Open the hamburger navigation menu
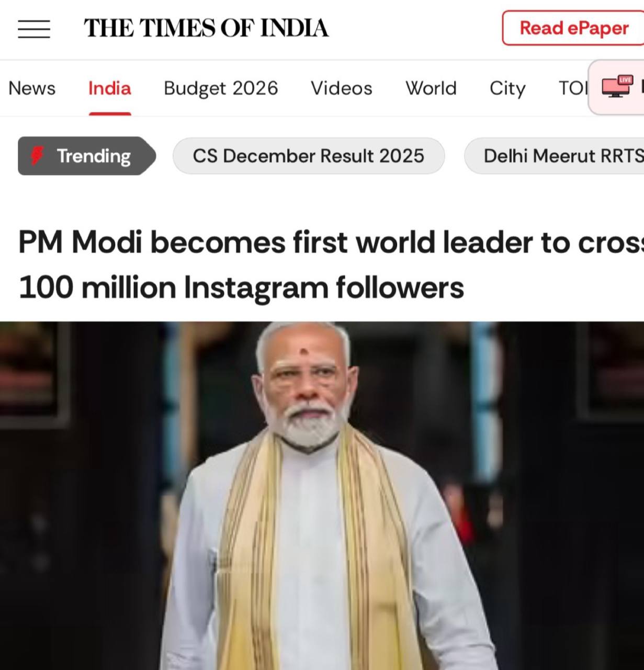This screenshot has height=670, width=644. click(34, 29)
